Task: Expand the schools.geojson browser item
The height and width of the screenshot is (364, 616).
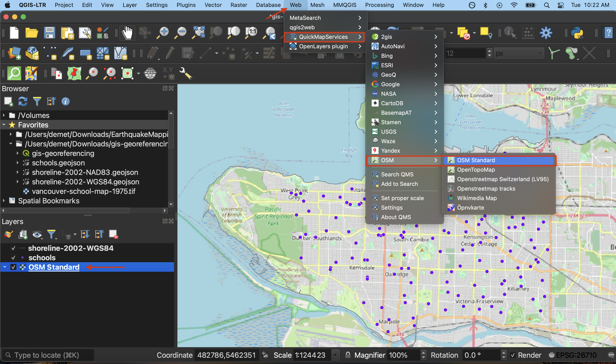Action: pyautogui.click(x=17, y=163)
